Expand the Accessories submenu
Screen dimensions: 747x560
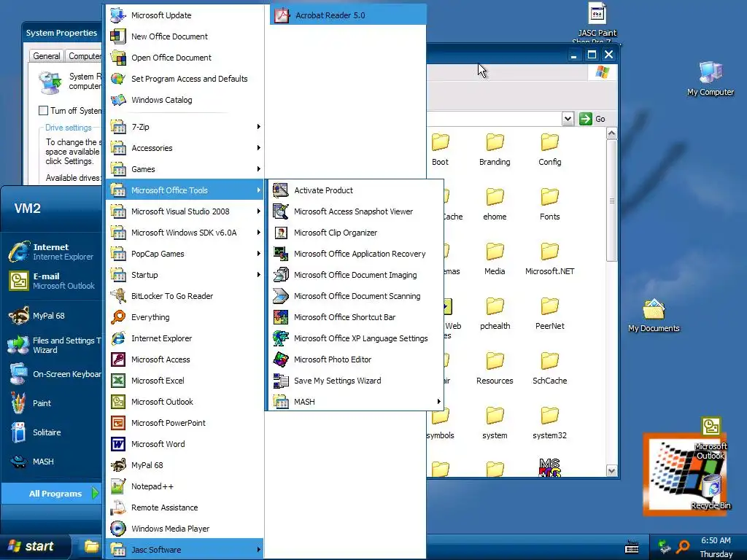click(x=185, y=148)
